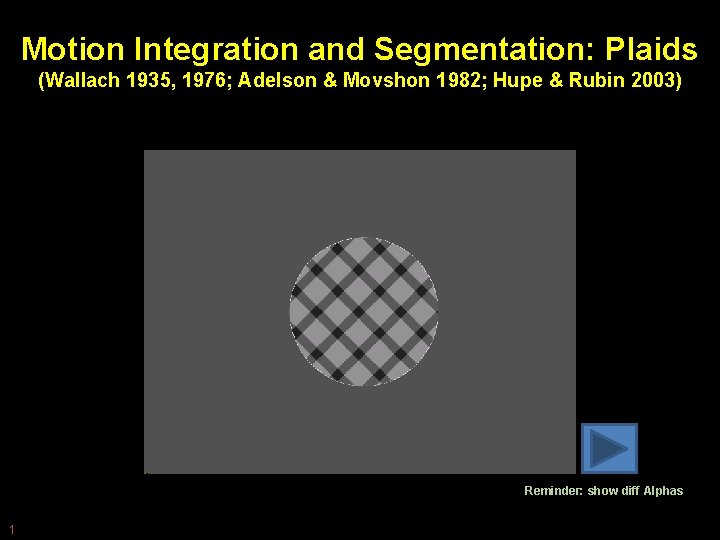Click the blue play arrow button

(x=609, y=448)
